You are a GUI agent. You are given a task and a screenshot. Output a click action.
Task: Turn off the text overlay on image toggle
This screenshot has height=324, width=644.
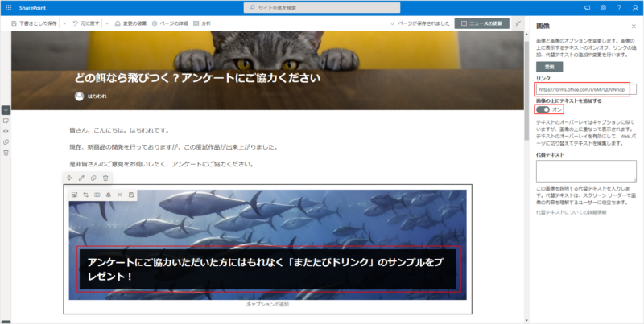(543, 109)
